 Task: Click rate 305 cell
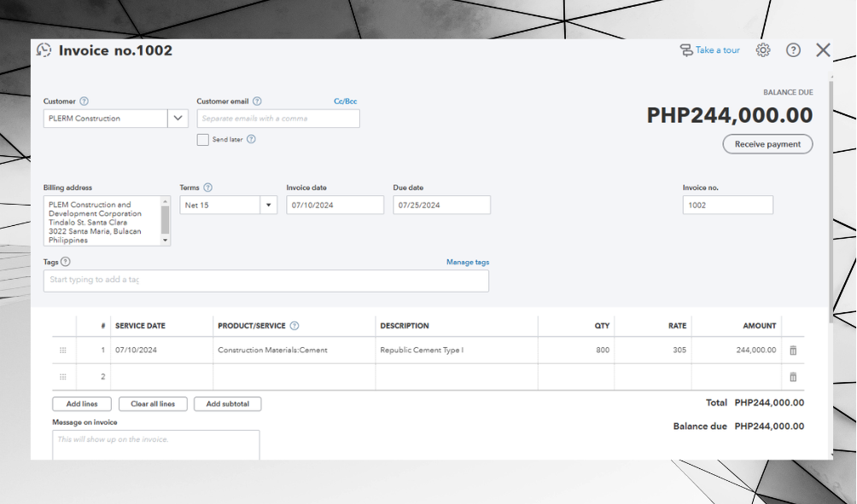(x=653, y=350)
